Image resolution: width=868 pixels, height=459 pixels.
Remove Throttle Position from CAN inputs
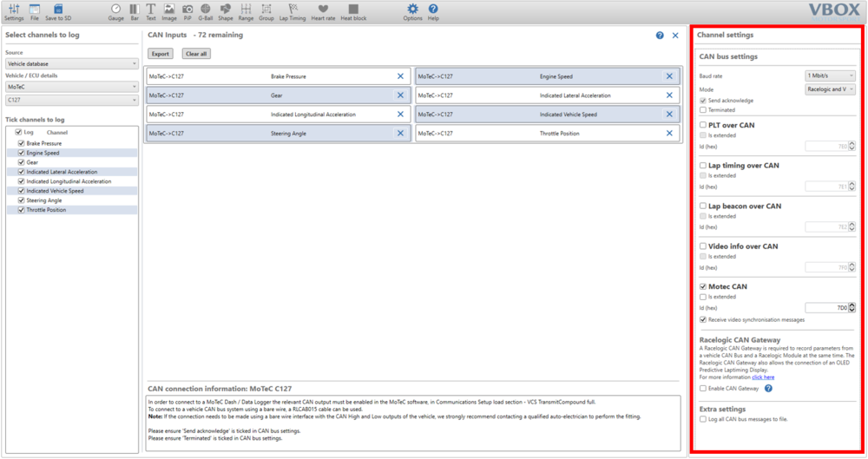[x=669, y=134]
